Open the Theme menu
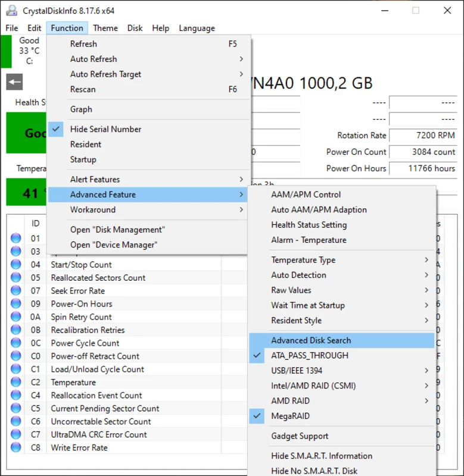This screenshot has width=464, height=476. [105, 28]
